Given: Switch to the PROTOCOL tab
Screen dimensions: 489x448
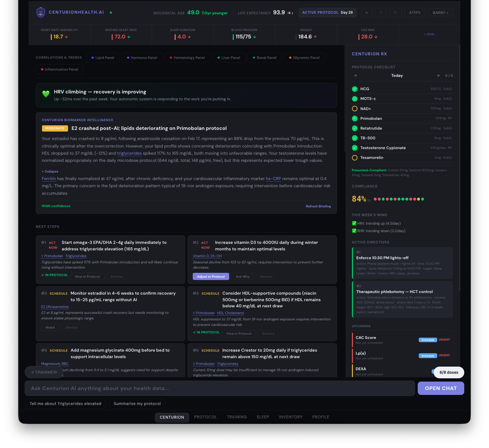Looking at the screenshot, I should coord(205,417).
